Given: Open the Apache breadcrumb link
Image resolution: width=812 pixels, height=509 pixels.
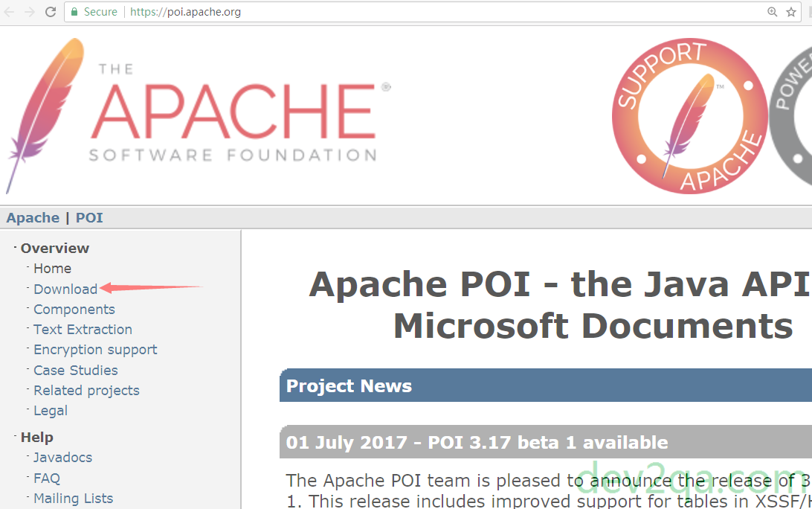Looking at the screenshot, I should click(33, 218).
